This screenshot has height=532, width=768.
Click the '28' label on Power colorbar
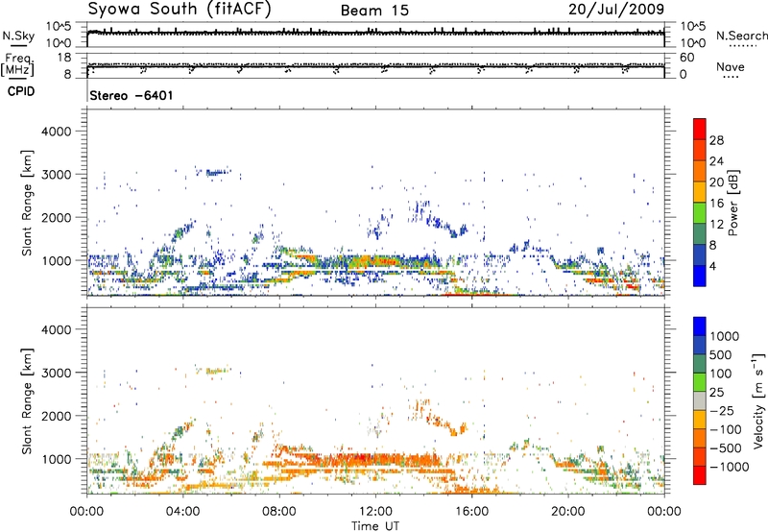[716, 140]
